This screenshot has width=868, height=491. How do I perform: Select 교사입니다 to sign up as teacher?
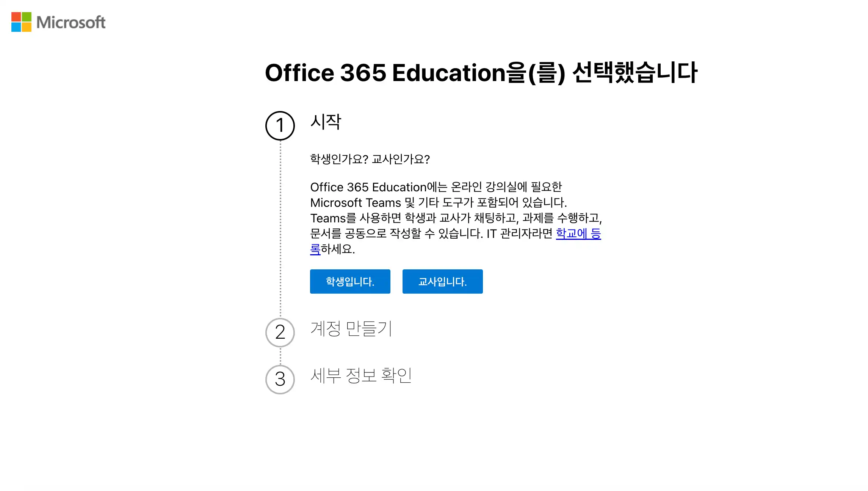pos(442,281)
